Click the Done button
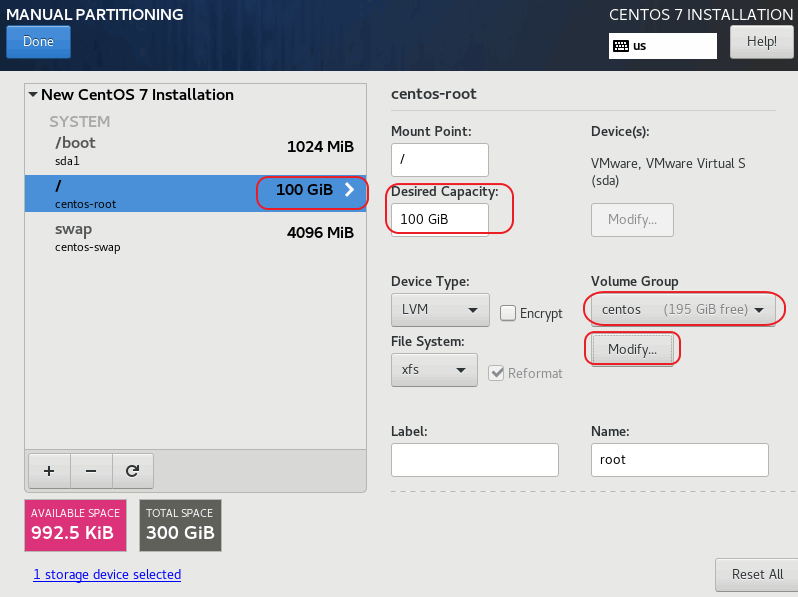This screenshot has width=798, height=597. pos(38,42)
